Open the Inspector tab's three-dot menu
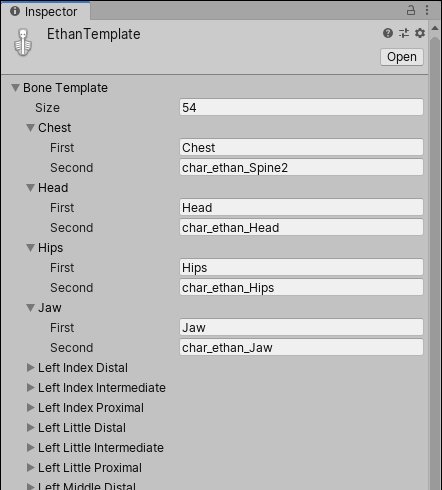Viewport: 442px width, 490px height. 427,10
